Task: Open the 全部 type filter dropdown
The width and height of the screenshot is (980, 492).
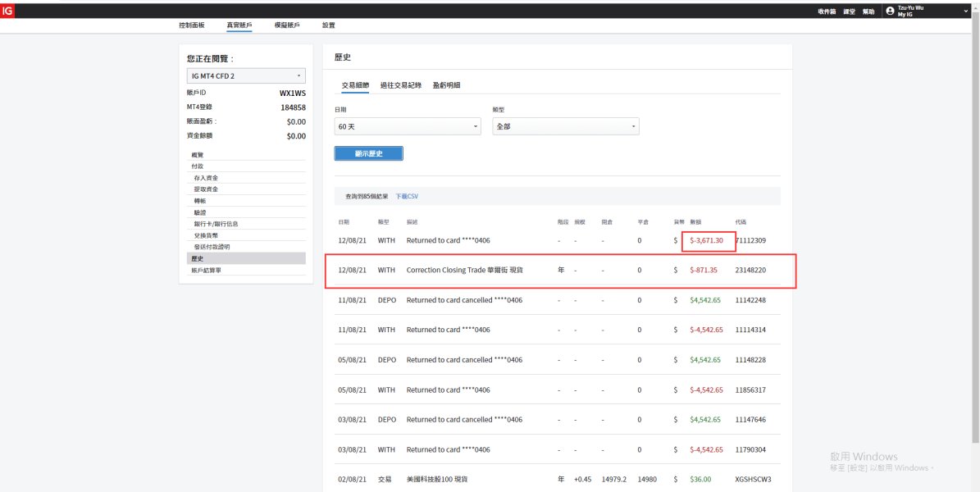Action: click(x=565, y=126)
